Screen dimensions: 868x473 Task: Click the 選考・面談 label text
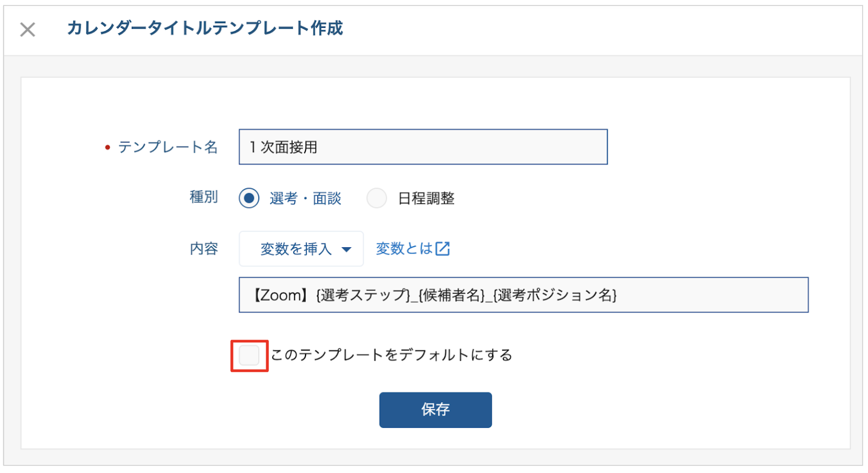(x=305, y=198)
